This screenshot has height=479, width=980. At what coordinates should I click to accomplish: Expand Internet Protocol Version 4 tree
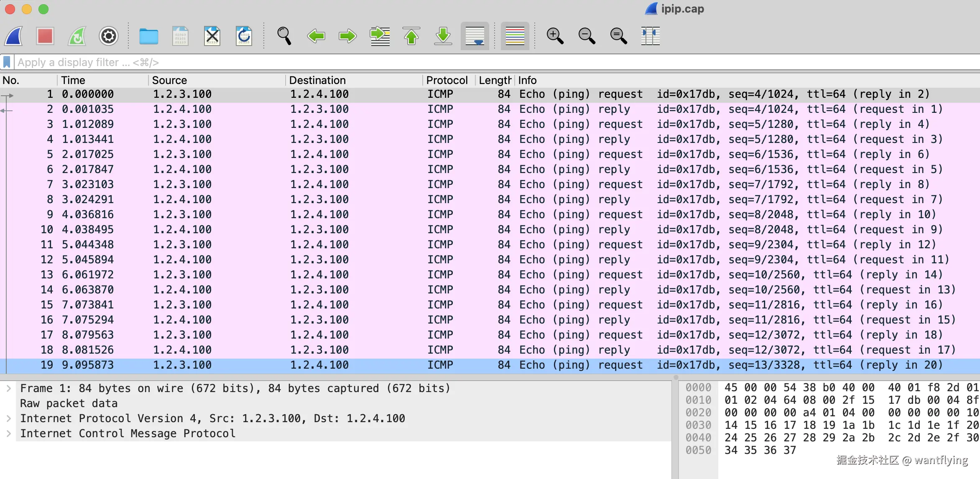tap(9, 418)
